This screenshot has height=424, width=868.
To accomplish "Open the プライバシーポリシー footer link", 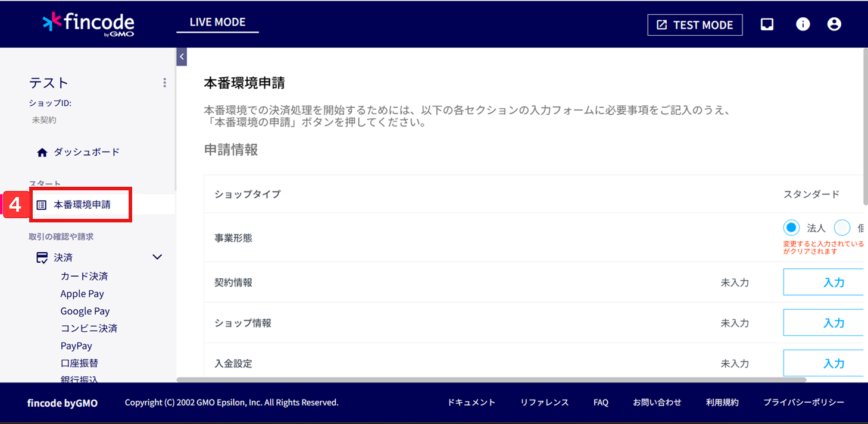I will [x=804, y=403].
